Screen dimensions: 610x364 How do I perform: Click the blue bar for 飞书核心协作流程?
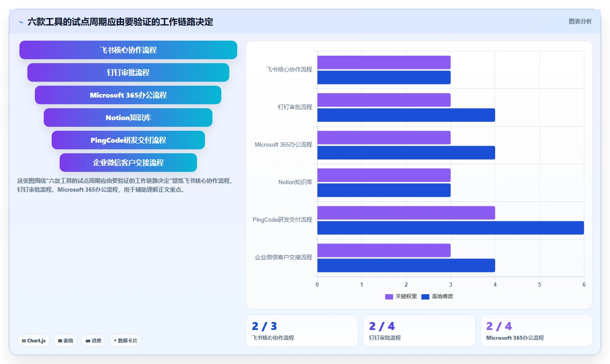pos(384,77)
